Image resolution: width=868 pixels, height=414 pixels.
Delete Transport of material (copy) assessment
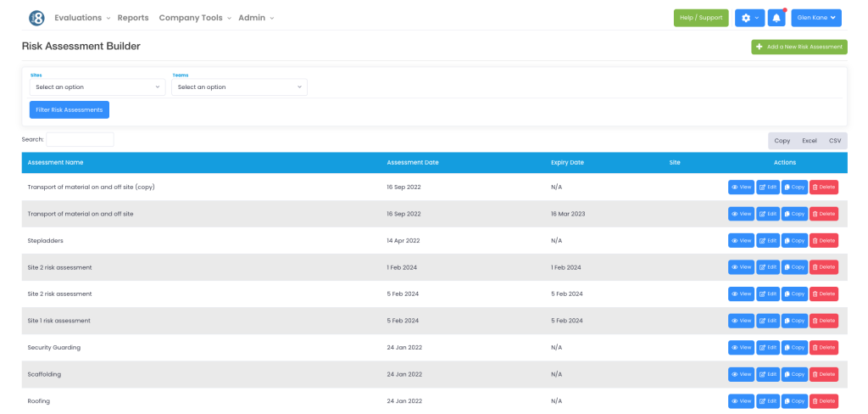pos(823,187)
